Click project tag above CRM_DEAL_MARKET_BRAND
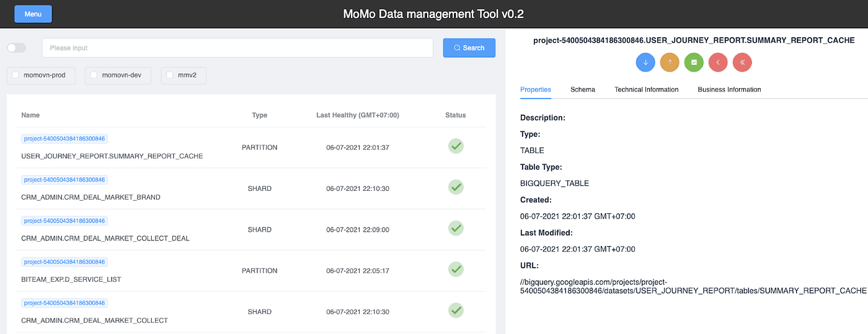This screenshot has height=334, width=868. click(65, 180)
